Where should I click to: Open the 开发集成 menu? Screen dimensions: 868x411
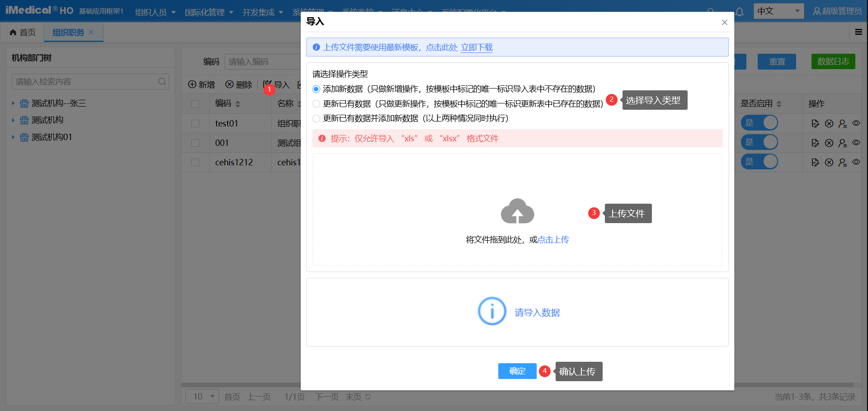[x=262, y=12]
